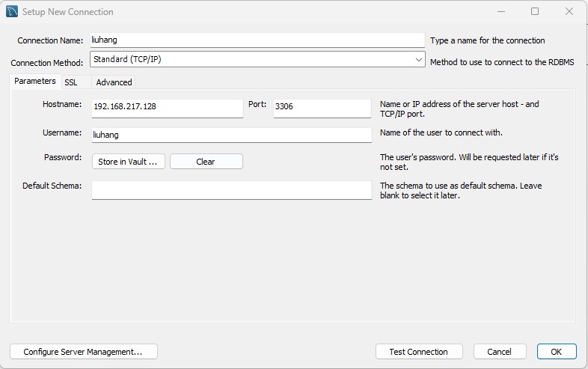Close the Setup New Connection dialog
Image resolution: width=588 pixels, height=369 pixels.
[569, 12]
